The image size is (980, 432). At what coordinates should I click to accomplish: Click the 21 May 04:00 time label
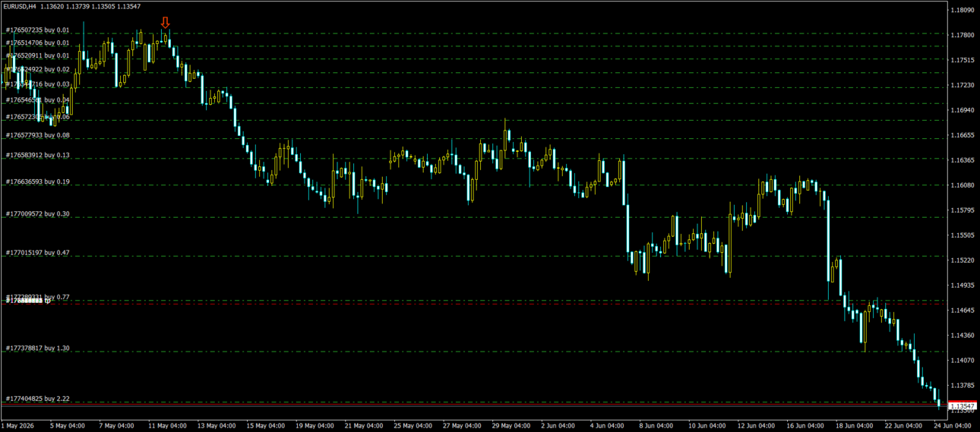pyautogui.click(x=362, y=426)
